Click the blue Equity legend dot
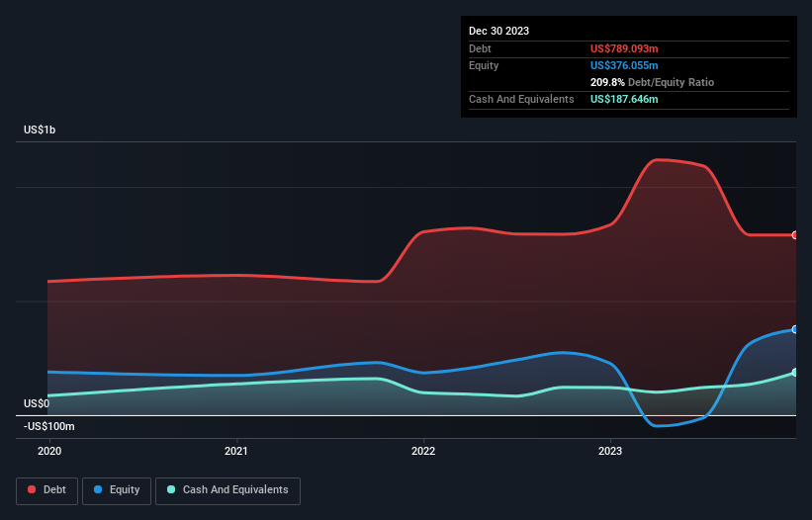Screen dimensions: 812x520 click(x=98, y=489)
